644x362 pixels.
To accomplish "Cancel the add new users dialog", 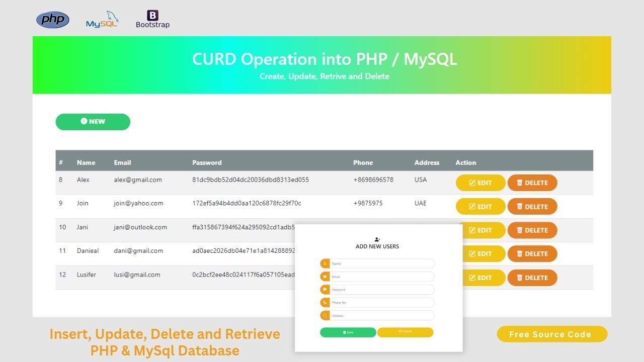I will pos(405,332).
